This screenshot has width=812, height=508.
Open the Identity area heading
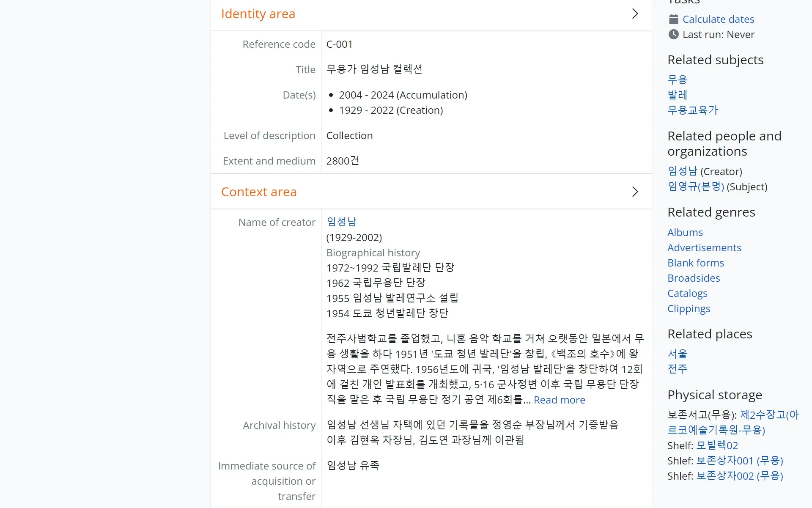click(x=258, y=14)
